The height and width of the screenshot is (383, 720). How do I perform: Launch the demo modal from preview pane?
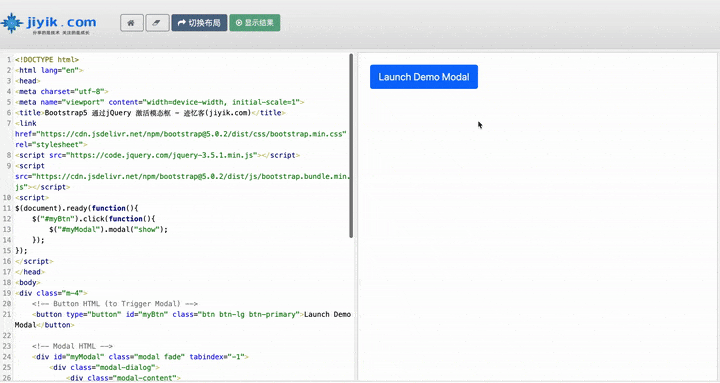424,77
